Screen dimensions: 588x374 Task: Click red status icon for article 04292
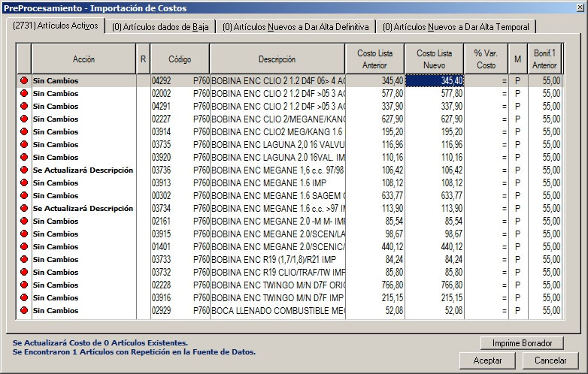[x=24, y=80]
